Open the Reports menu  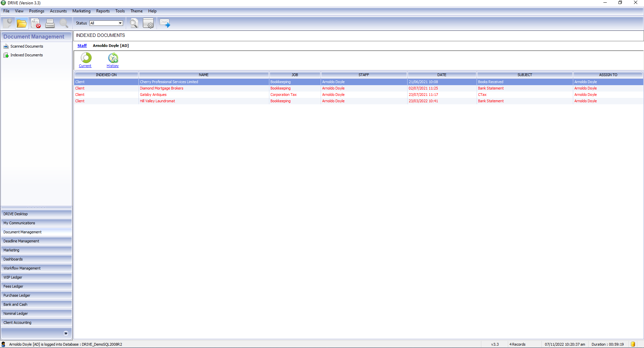[103, 11]
